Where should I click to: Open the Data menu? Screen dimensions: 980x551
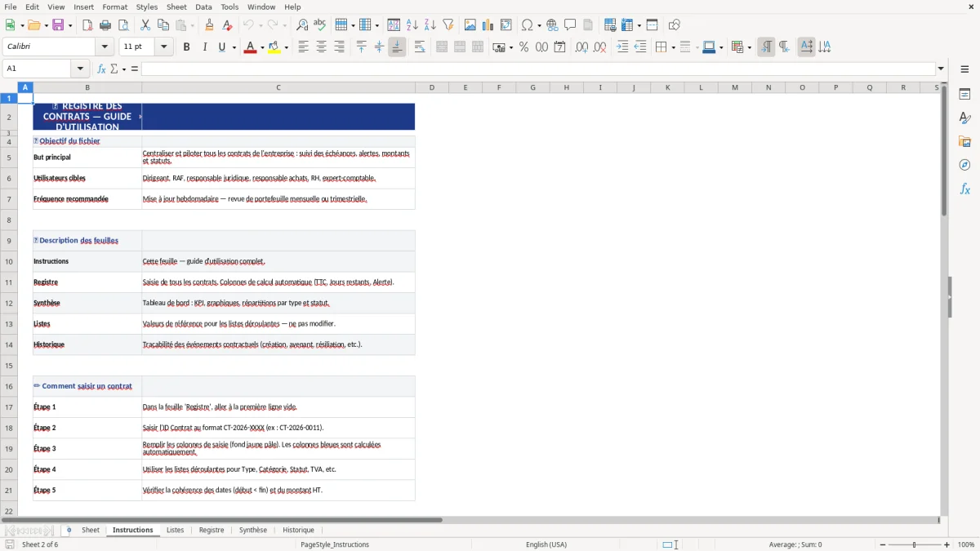tap(203, 7)
